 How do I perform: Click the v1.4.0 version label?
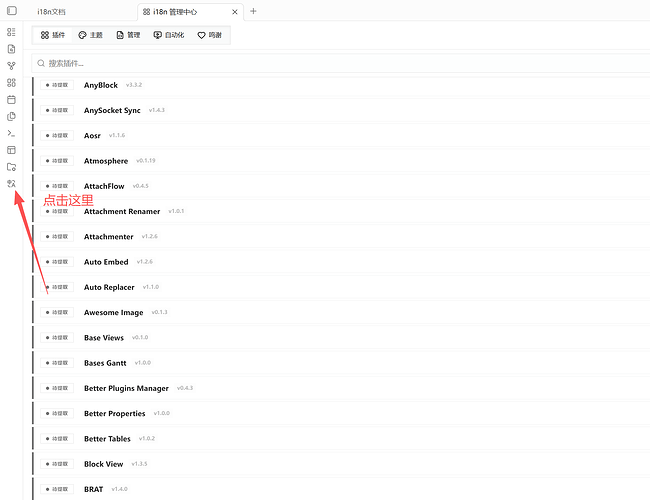tap(119, 489)
